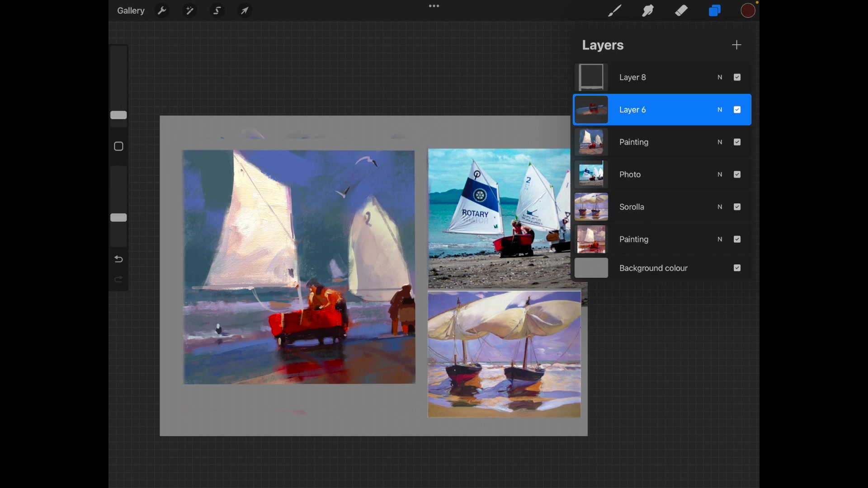Select the Photo layer name
Viewport: 868px width, 488px height.
pyautogui.click(x=630, y=174)
